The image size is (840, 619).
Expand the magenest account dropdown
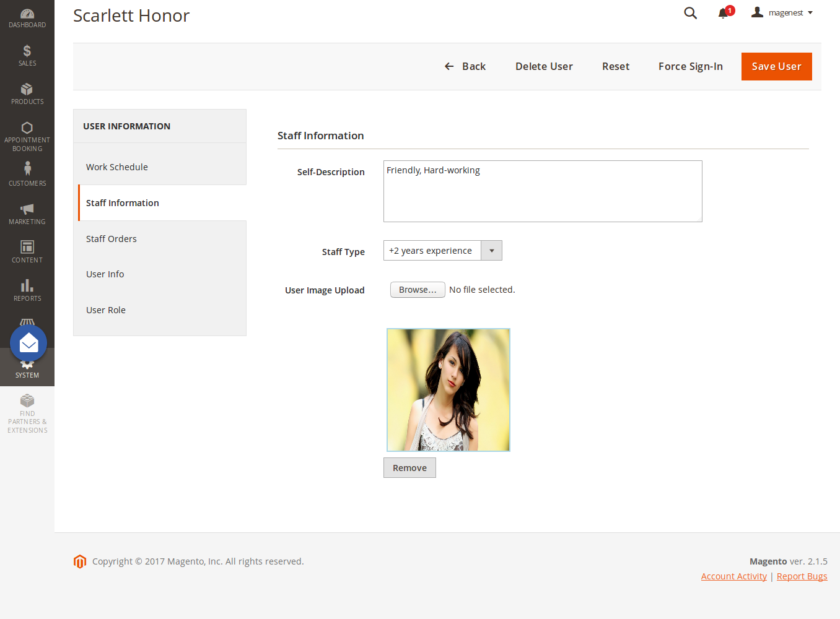pyautogui.click(x=782, y=13)
